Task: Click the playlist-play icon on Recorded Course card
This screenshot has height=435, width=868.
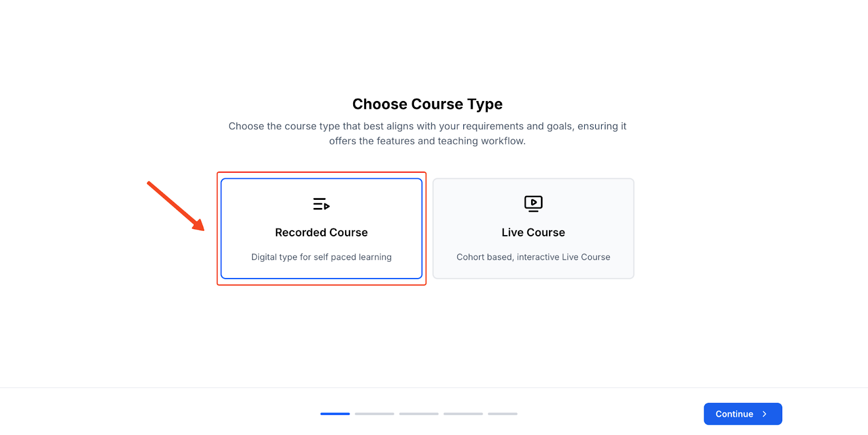Action: click(x=321, y=204)
